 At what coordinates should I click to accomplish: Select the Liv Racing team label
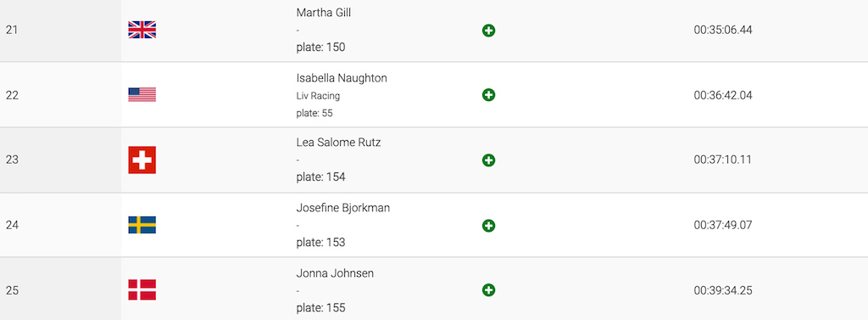click(x=318, y=96)
